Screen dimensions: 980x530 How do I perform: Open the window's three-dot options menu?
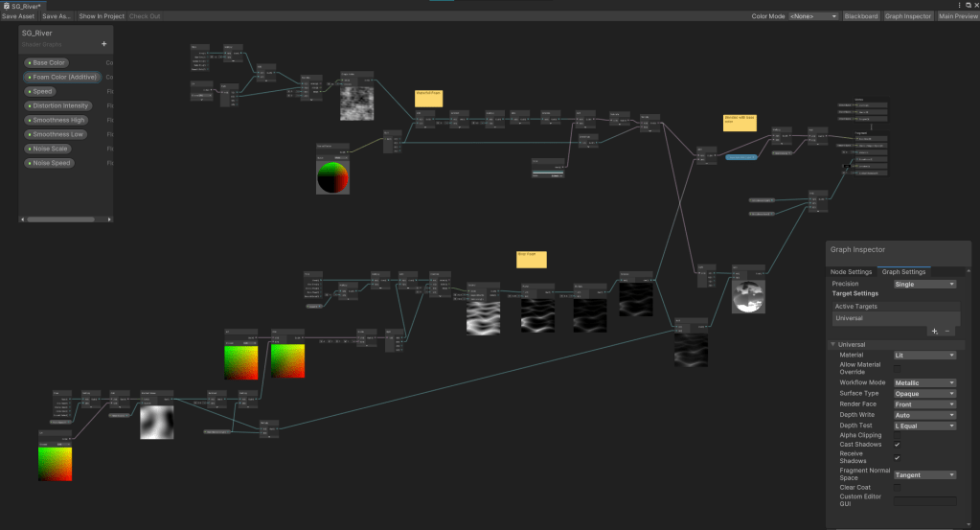960,5
